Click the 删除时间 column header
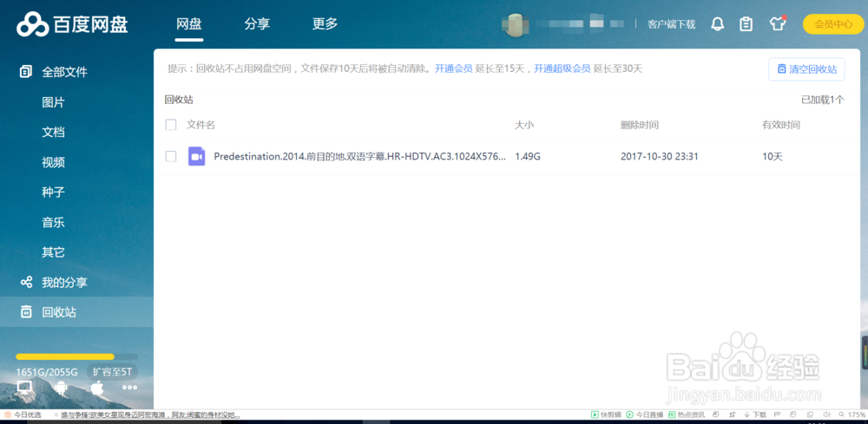 [x=640, y=125]
